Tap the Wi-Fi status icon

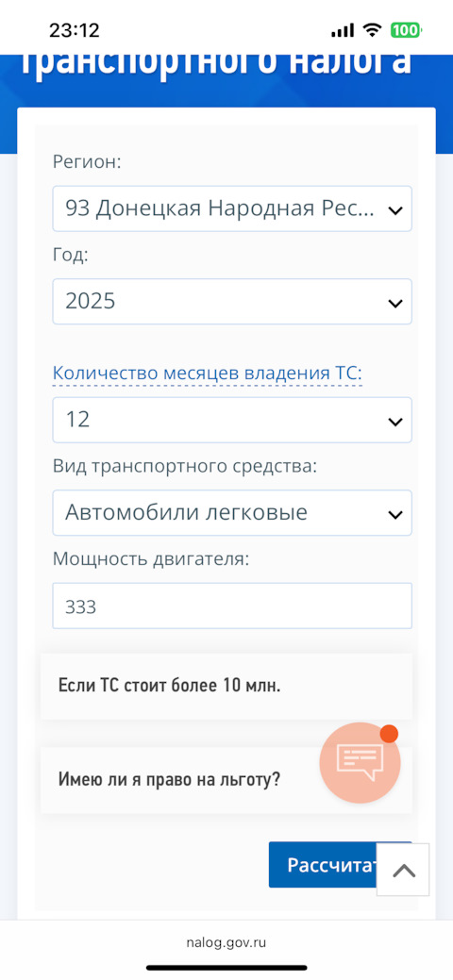373,30
